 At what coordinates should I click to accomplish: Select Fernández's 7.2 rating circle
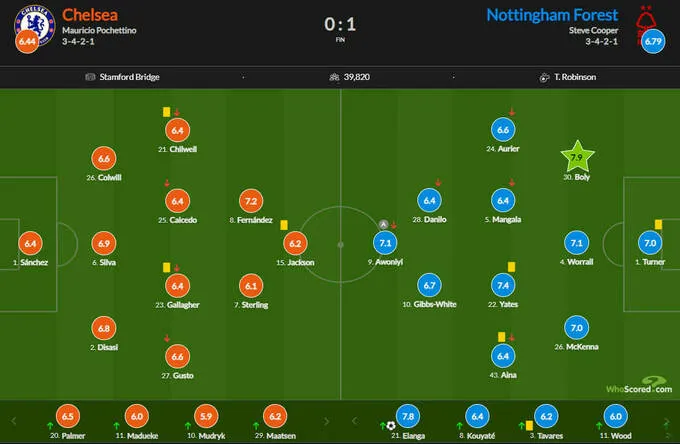pyautogui.click(x=251, y=200)
